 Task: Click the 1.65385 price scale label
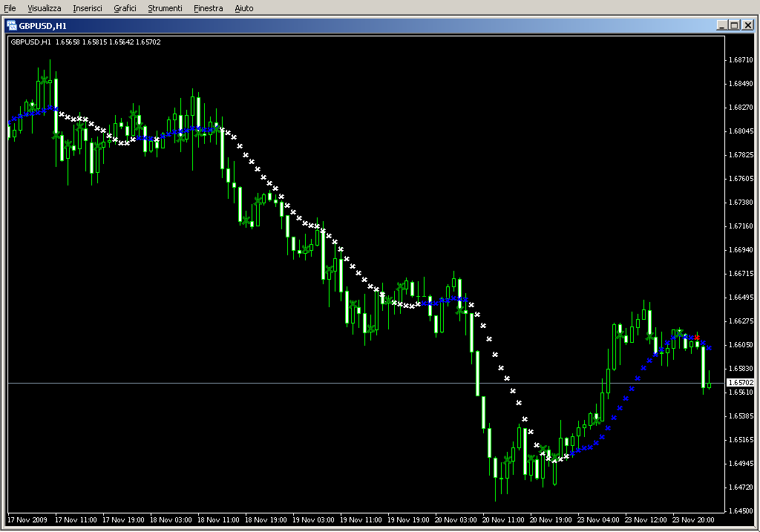(x=741, y=416)
